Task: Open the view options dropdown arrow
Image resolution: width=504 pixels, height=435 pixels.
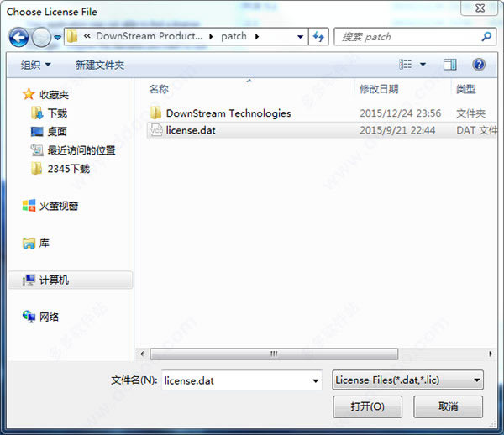Action: tap(423, 65)
